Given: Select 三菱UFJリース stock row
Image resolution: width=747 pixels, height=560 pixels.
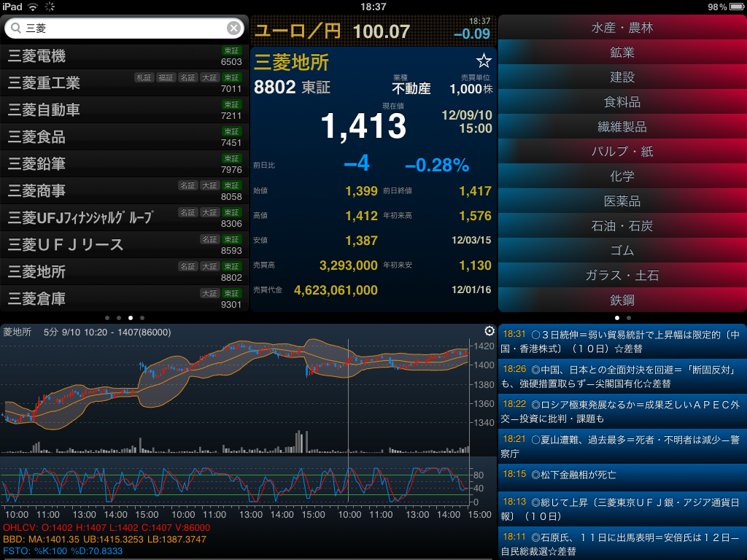Looking at the screenshot, I should tap(124, 245).
